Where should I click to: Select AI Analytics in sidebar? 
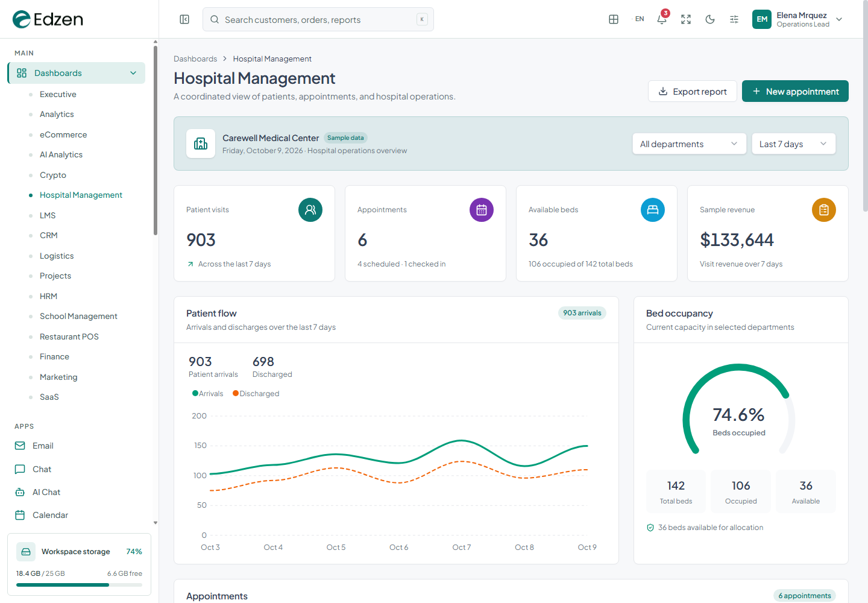pyautogui.click(x=61, y=154)
